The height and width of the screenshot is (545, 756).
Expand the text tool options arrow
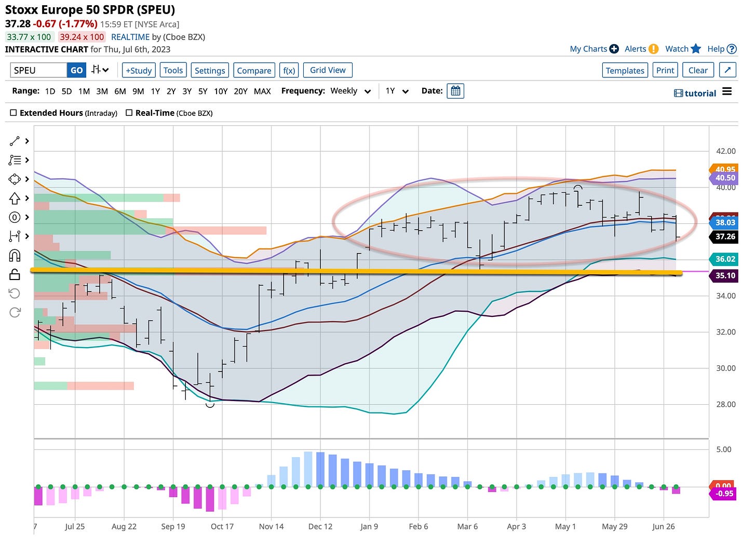27,160
